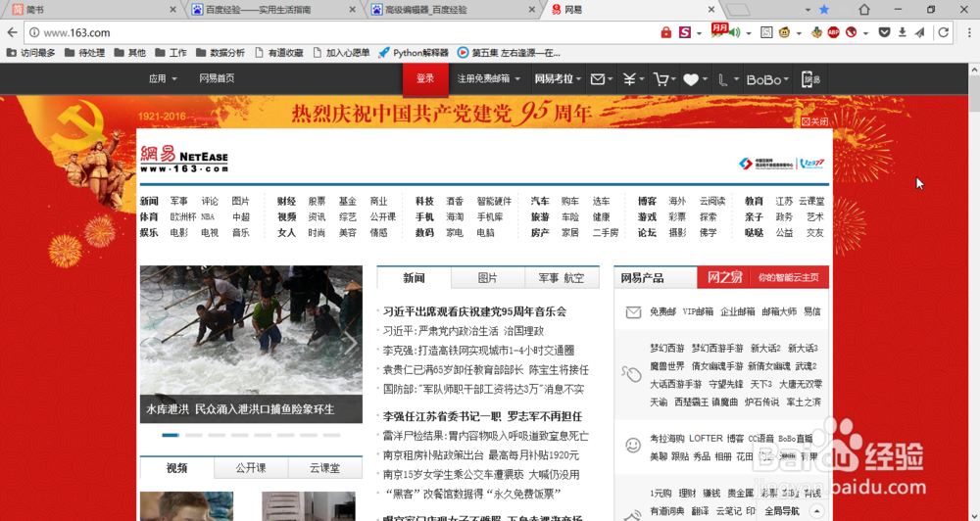This screenshot has height=521, width=980.
Task: Click the 梦幻西游 game link
Action: [x=666, y=348]
